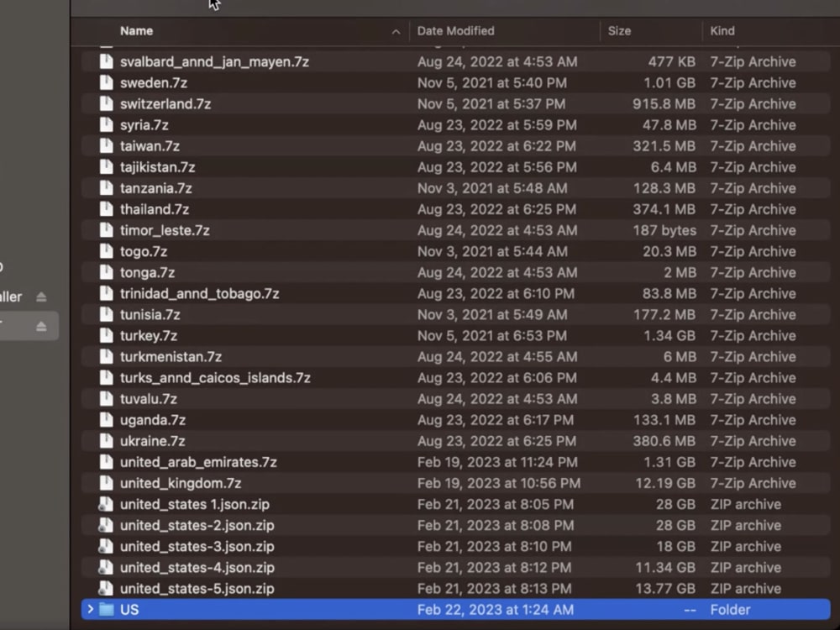Eject the sidebar volume ending in 'aller'

tap(41, 297)
